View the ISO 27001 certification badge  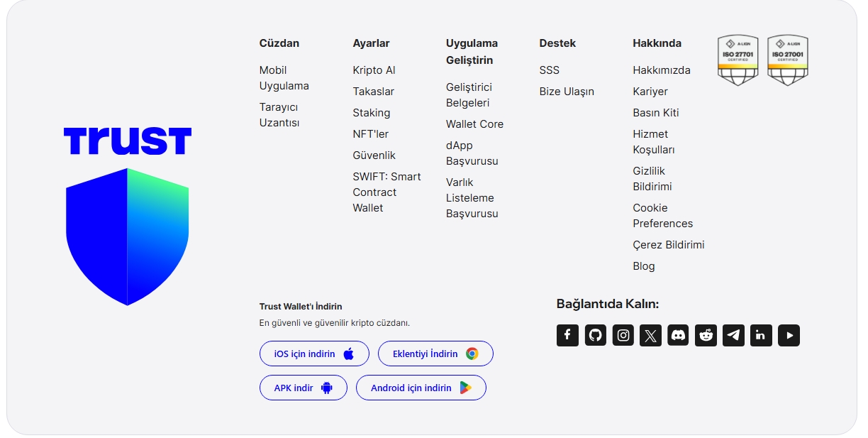(788, 60)
